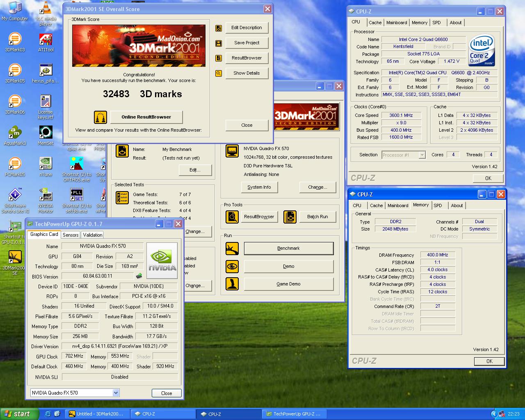525x420 pixels.
Task: Click the Demo button in 3DMark2001
Action: [288, 266]
